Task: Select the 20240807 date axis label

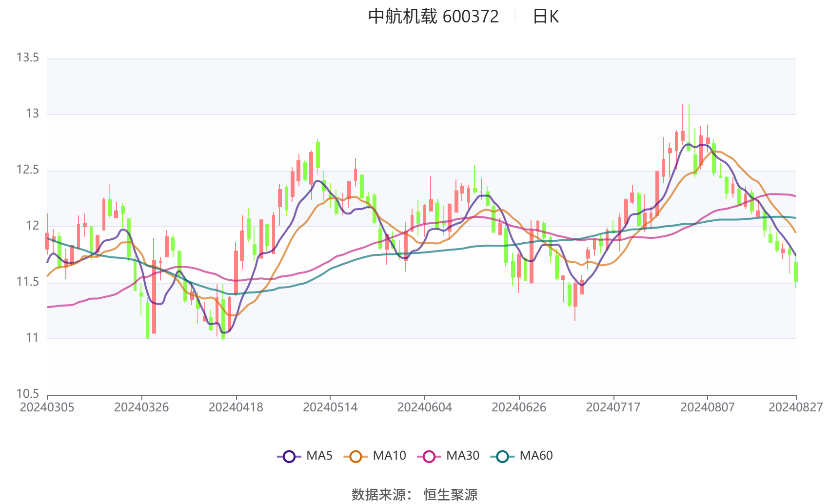Action: point(708,407)
